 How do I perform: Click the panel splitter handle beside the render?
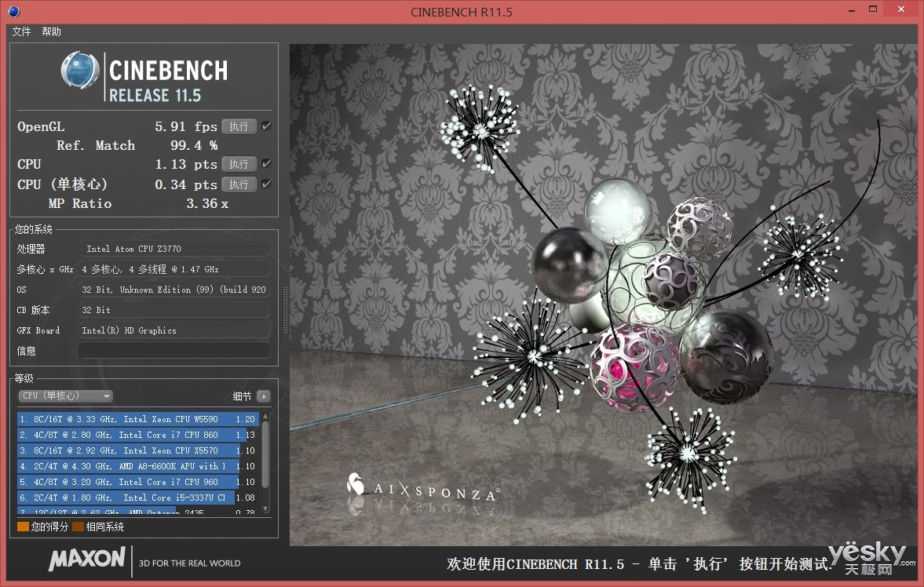(285, 310)
